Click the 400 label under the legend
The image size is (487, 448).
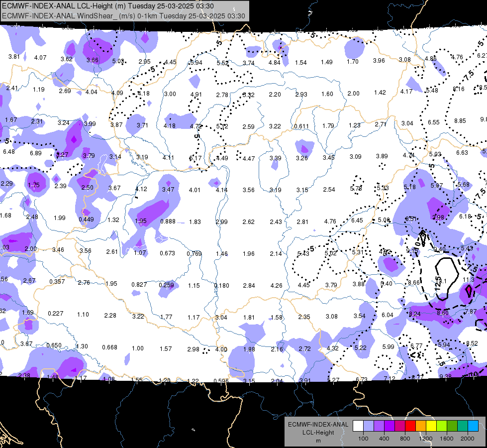click(384, 439)
